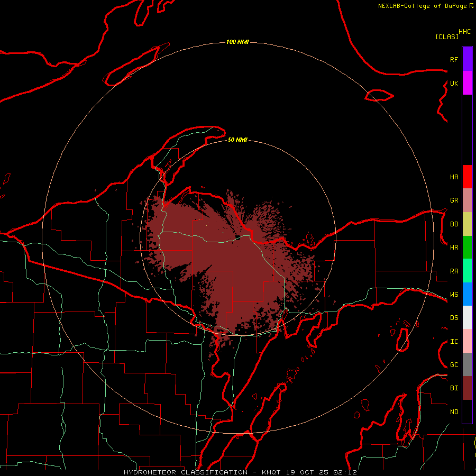Click the "ND" legend label
Screen dimensions: 476x476
(x=454, y=412)
